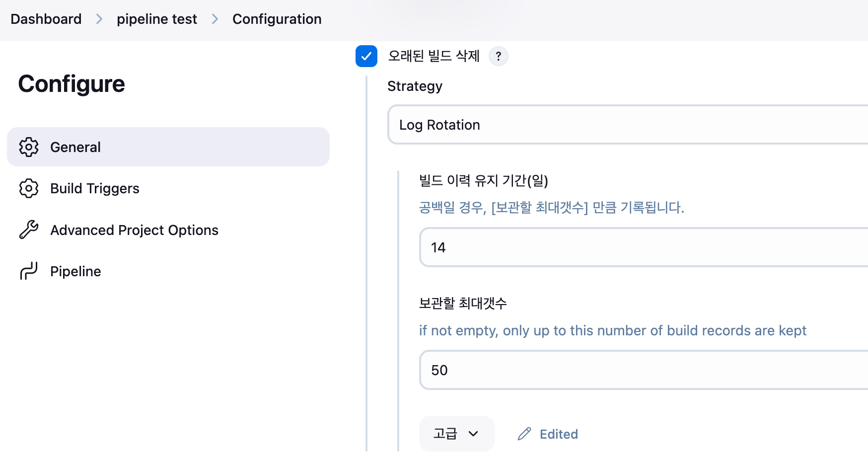The width and height of the screenshot is (868, 465).
Task: Open the Dashboard breadcrumb link
Action: click(46, 19)
